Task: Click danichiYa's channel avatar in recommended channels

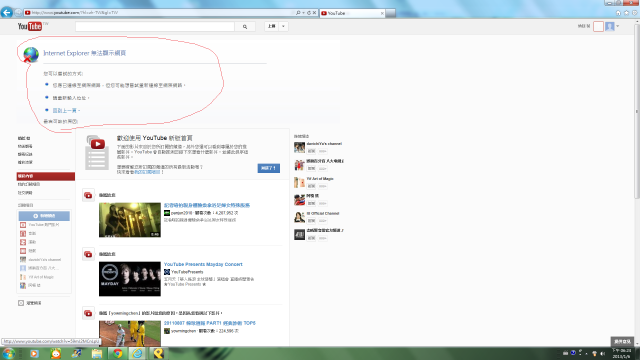Action: pyautogui.click(x=299, y=147)
